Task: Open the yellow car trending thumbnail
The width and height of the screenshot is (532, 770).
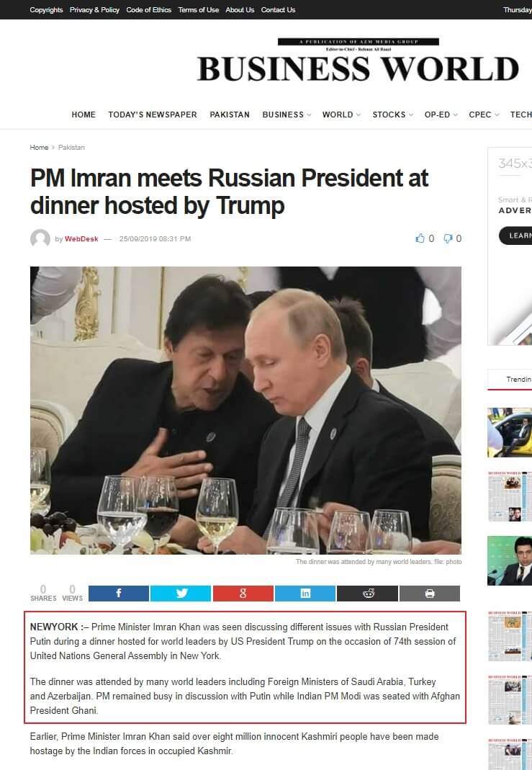Action: tap(510, 432)
